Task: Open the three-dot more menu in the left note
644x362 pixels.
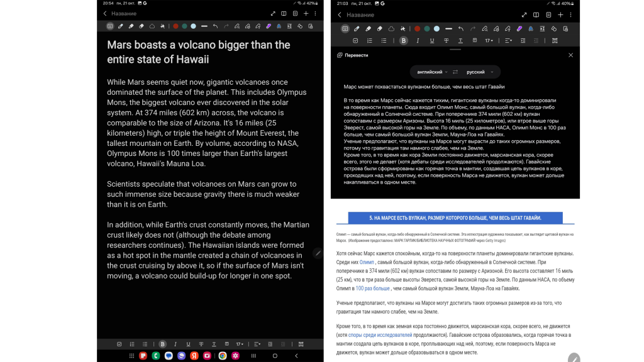Action: click(316, 13)
